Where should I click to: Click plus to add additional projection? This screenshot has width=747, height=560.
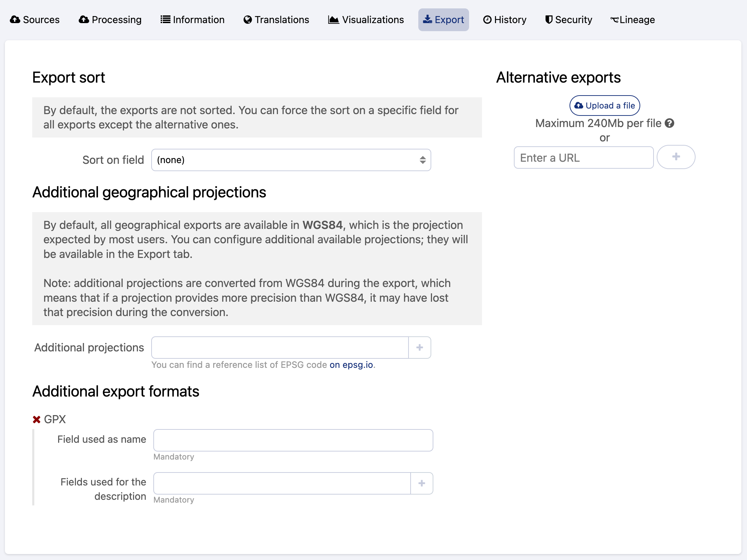pos(419,348)
